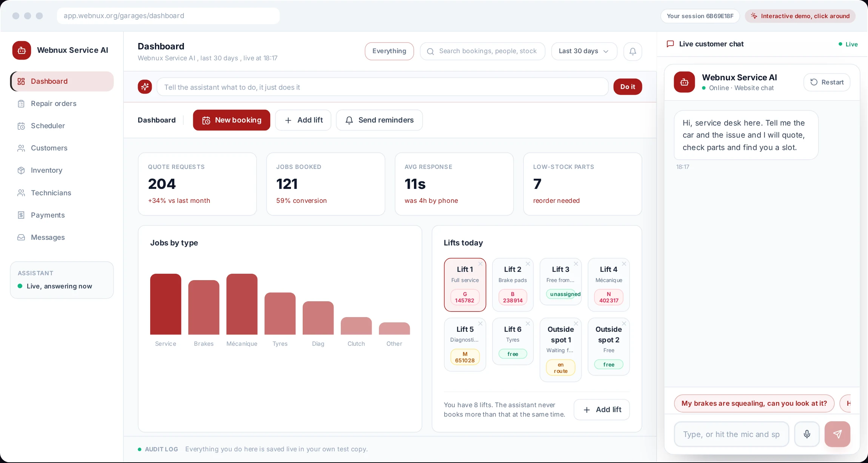Click the Tyres bar in chart
The height and width of the screenshot is (463, 868).
(280, 314)
